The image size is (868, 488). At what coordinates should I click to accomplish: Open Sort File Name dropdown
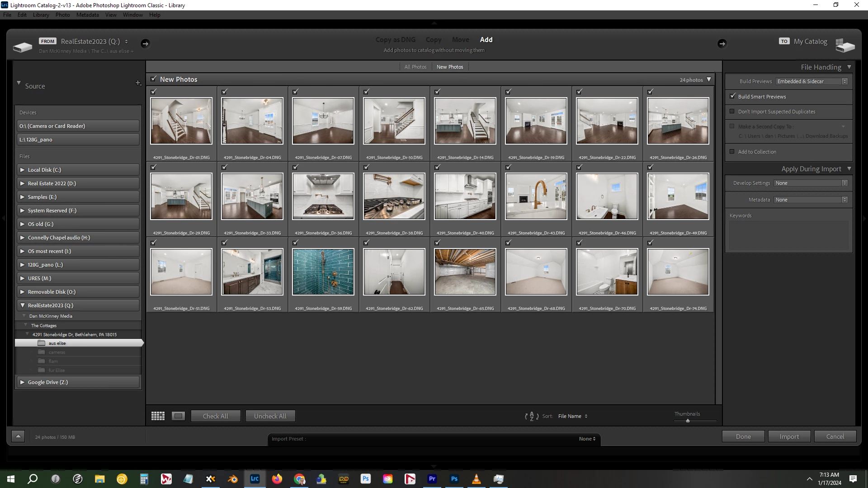[x=572, y=416]
